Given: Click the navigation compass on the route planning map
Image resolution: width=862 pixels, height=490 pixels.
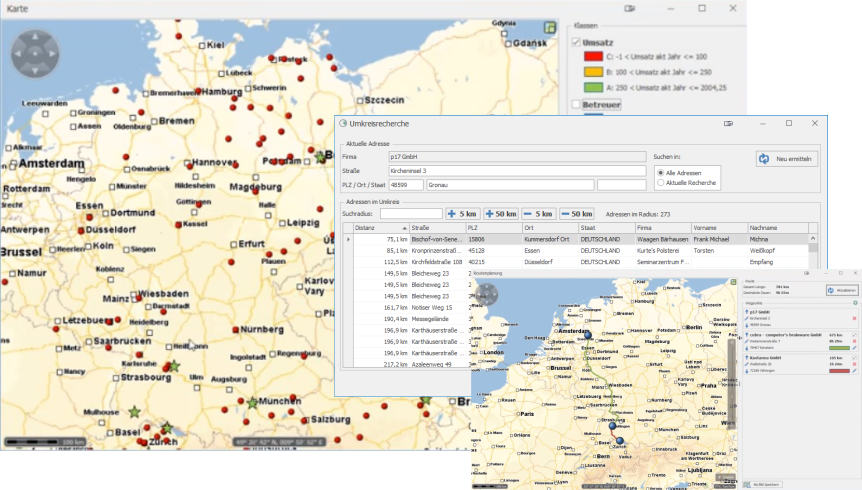Looking at the screenshot, I should coord(487,294).
